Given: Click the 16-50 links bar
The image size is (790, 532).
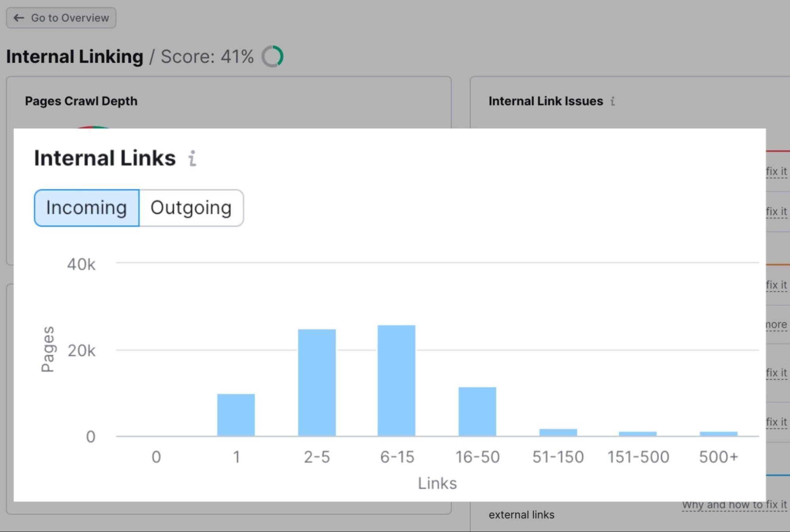Looking at the screenshot, I should 477,412.
